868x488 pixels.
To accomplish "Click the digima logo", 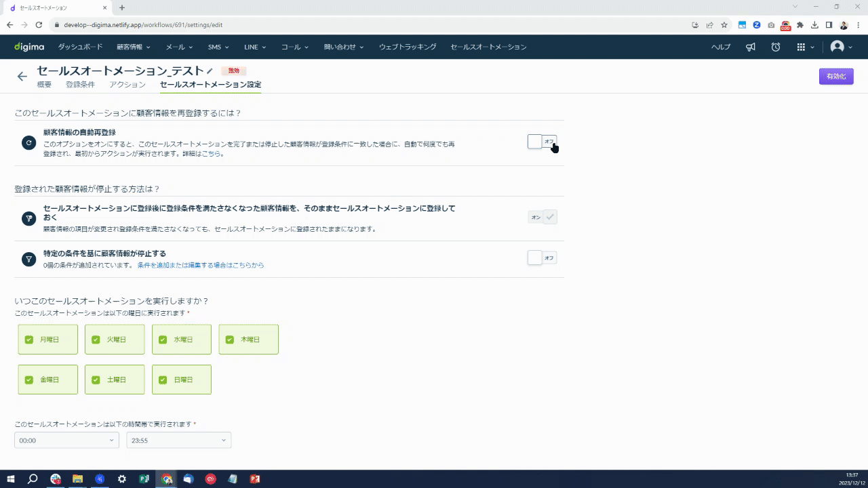I will click(29, 47).
